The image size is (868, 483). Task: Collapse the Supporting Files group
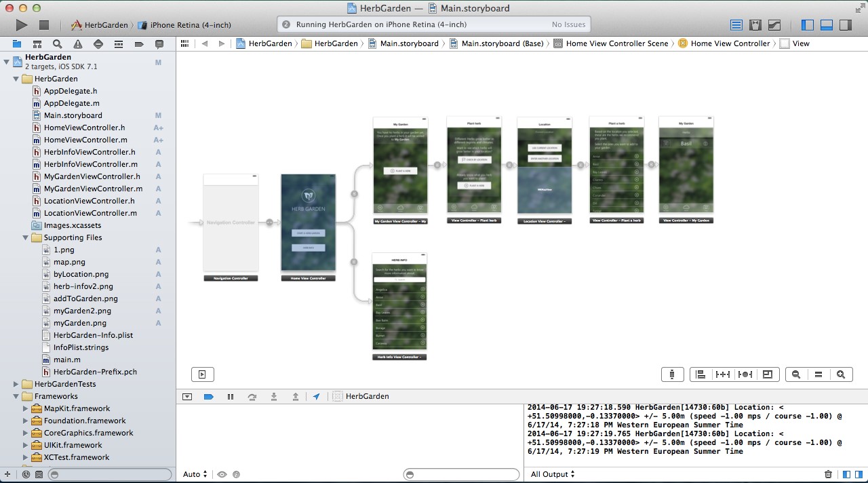[26, 237]
